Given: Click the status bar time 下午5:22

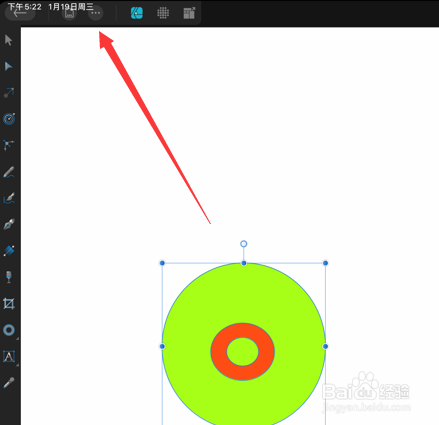Looking at the screenshot, I should click(24, 7).
